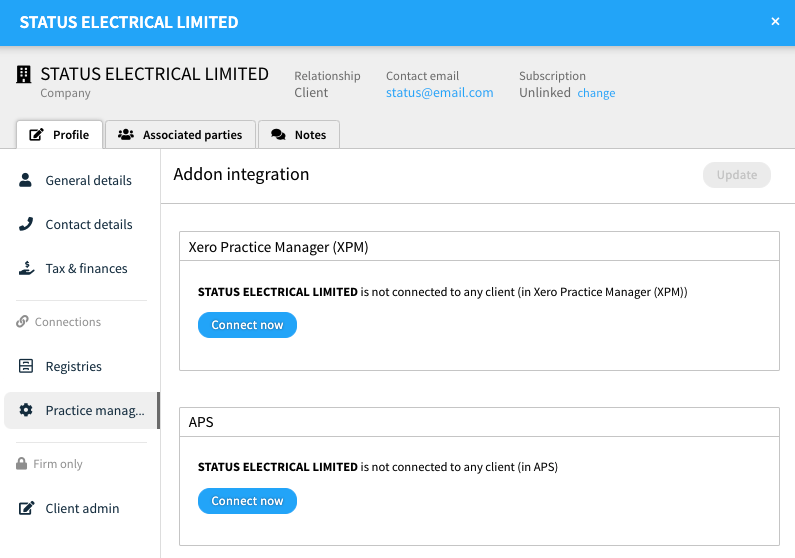Click the change subscription link

[596, 93]
